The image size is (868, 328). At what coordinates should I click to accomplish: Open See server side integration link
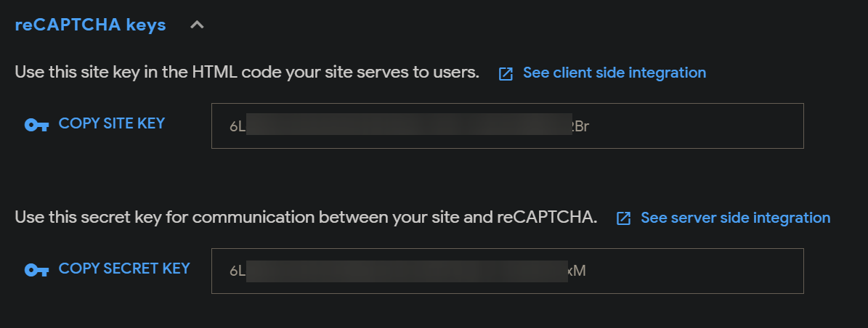[x=735, y=218]
